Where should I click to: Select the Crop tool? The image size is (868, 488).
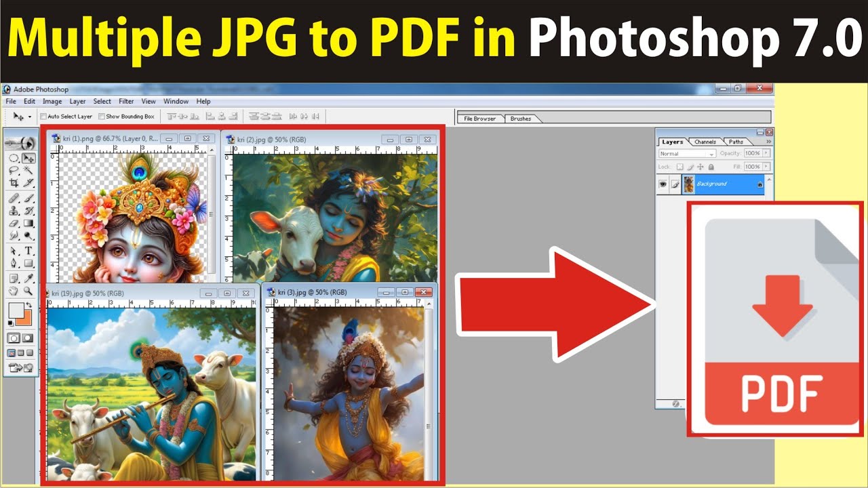pyautogui.click(x=14, y=183)
